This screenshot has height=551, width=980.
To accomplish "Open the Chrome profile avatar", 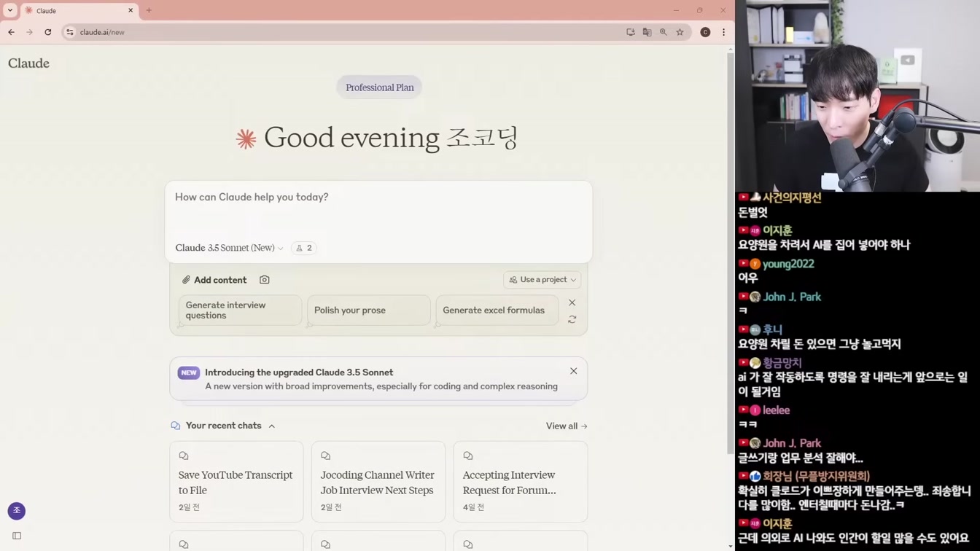I will click(x=705, y=32).
